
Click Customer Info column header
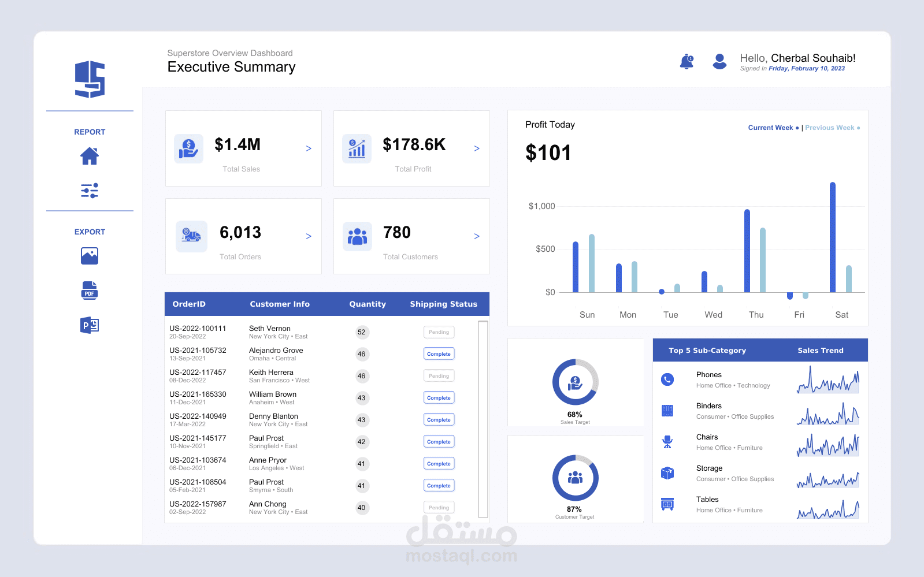point(280,304)
